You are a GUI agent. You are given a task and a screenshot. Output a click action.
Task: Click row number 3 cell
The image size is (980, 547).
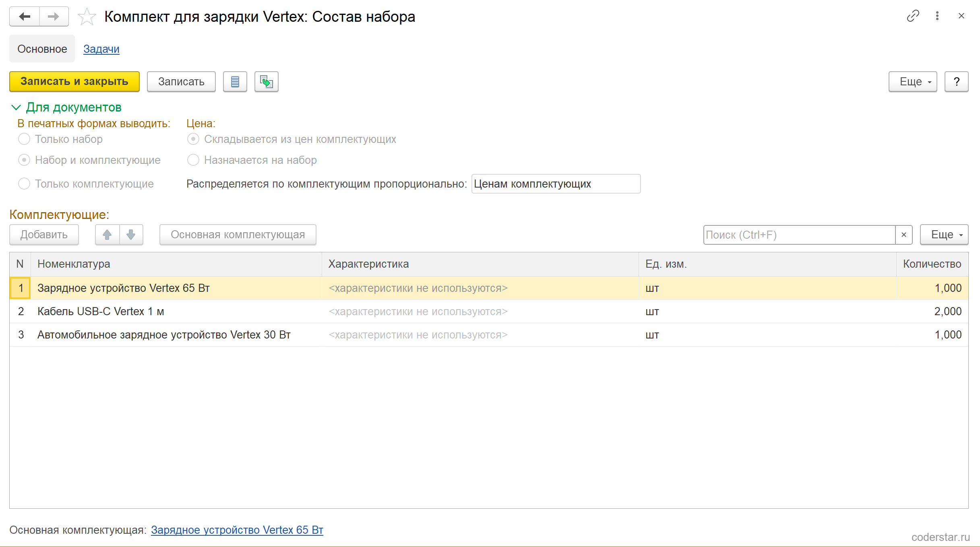[x=20, y=335]
